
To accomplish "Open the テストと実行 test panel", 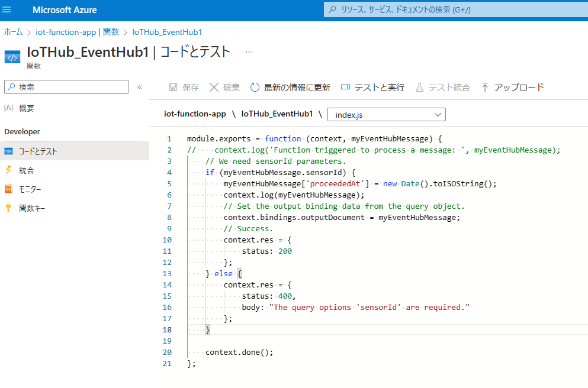I will coord(372,88).
